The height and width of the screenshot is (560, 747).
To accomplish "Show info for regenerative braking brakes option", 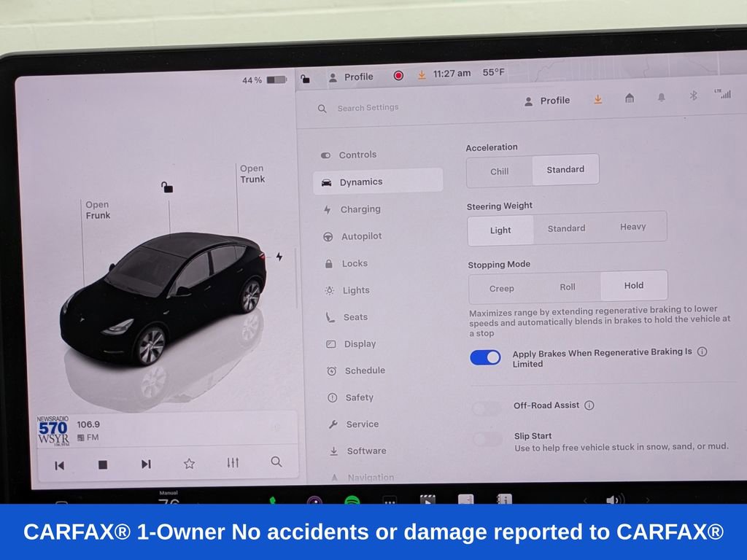I will tap(702, 351).
